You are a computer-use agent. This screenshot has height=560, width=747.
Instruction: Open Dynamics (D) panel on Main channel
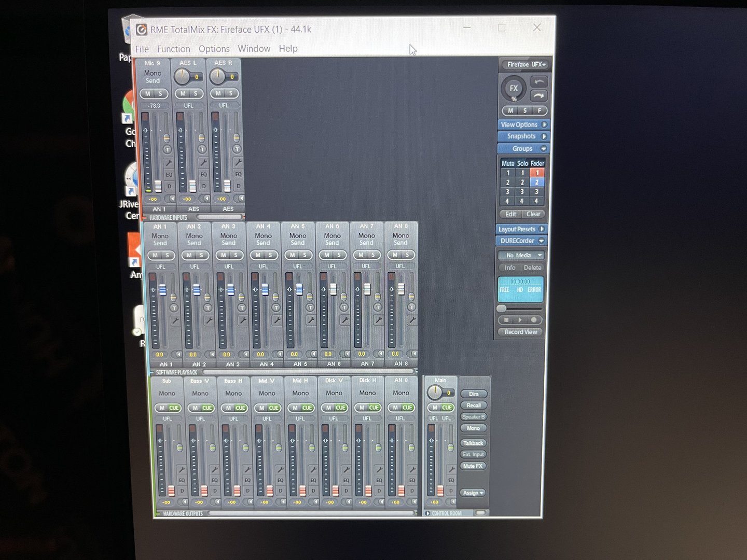451,490
